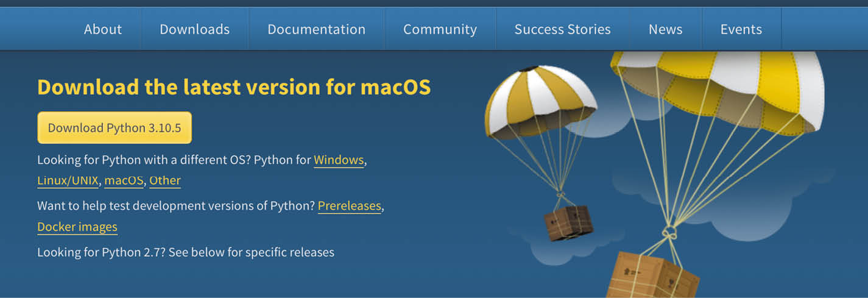The height and width of the screenshot is (298, 868).
Task: Open the About menu item
Action: pyautogui.click(x=103, y=29)
